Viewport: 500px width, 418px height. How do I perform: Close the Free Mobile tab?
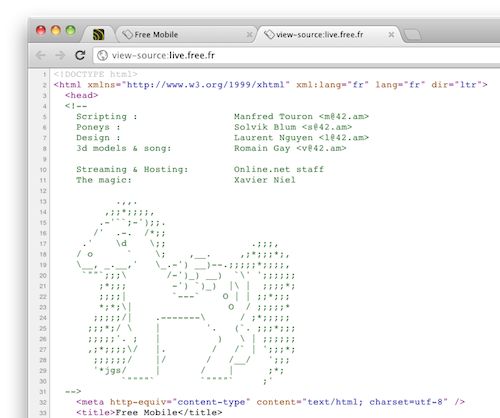(x=249, y=35)
